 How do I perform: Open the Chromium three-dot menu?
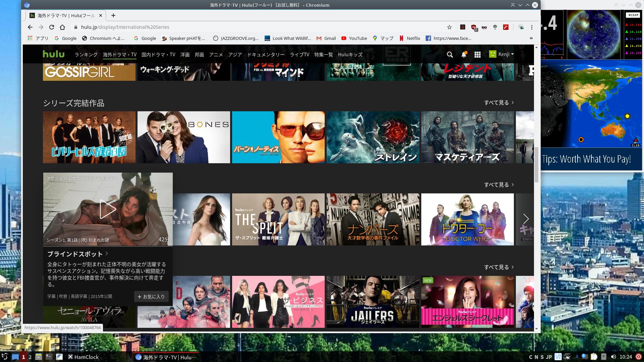click(x=532, y=27)
